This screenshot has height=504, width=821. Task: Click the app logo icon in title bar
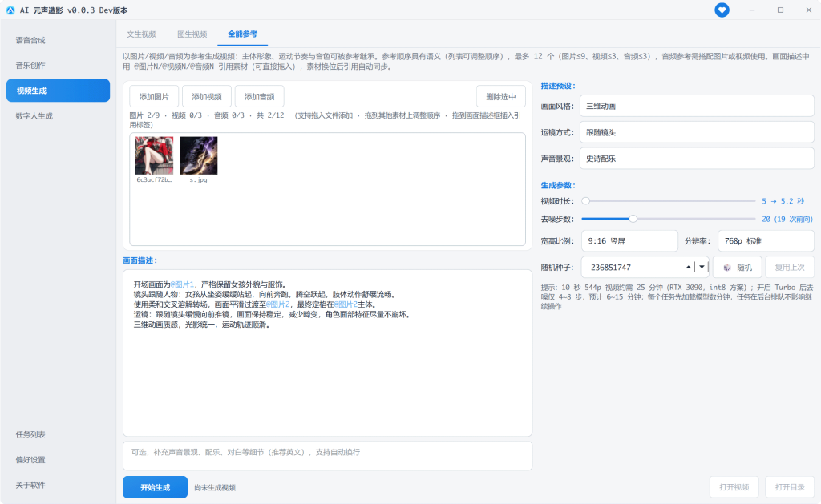(x=10, y=10)
